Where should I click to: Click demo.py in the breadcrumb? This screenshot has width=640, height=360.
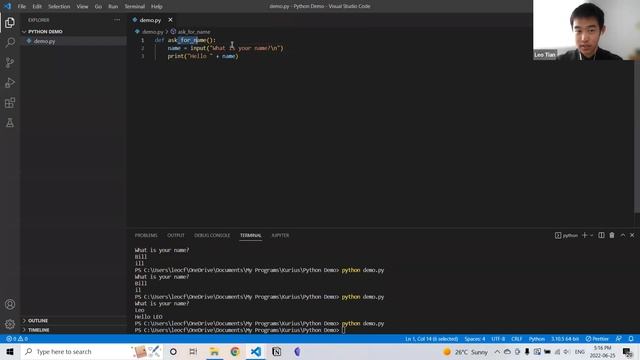pyautogui.click(x=153, y=31)
